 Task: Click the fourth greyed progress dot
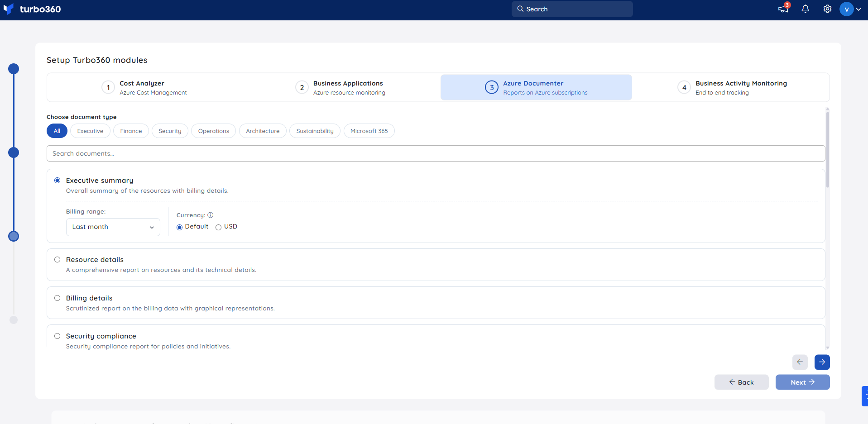pyautogui.click(x=14, y=320)
